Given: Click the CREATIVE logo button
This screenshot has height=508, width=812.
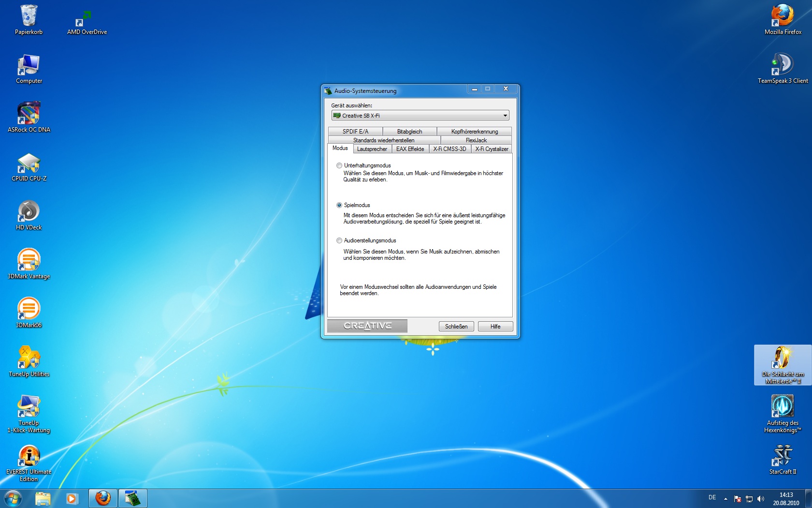Looking at the screenshot, I should 367,326.
